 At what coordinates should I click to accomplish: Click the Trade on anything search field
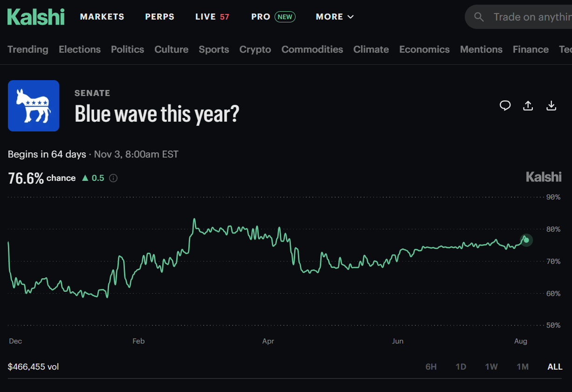click(x=518, y=17)
